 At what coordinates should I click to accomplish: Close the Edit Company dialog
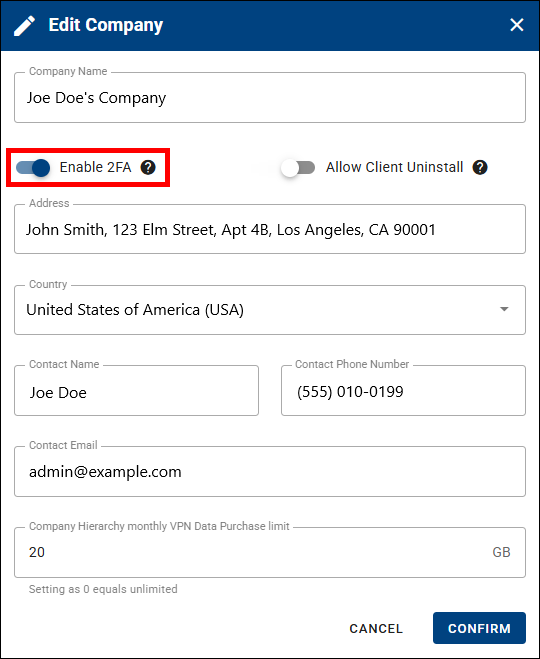pyautogui.click(x=516, y=25)
